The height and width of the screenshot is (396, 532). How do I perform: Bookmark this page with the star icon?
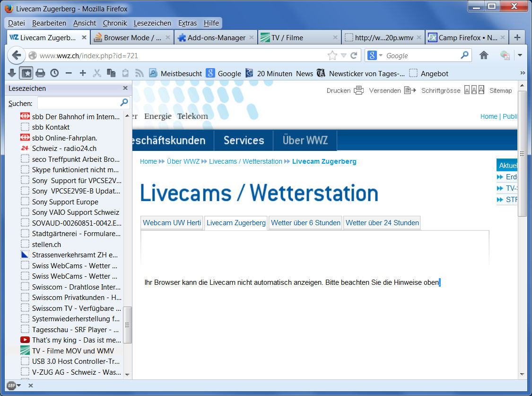(332, 55)
